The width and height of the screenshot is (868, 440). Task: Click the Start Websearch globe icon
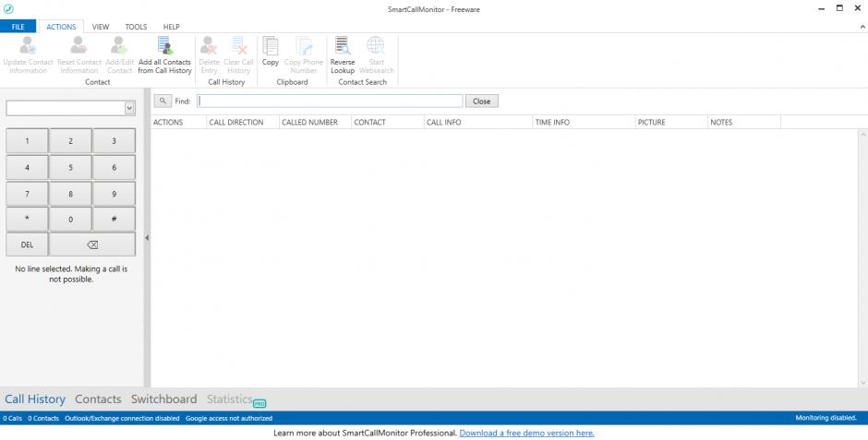tap(376, 45)
